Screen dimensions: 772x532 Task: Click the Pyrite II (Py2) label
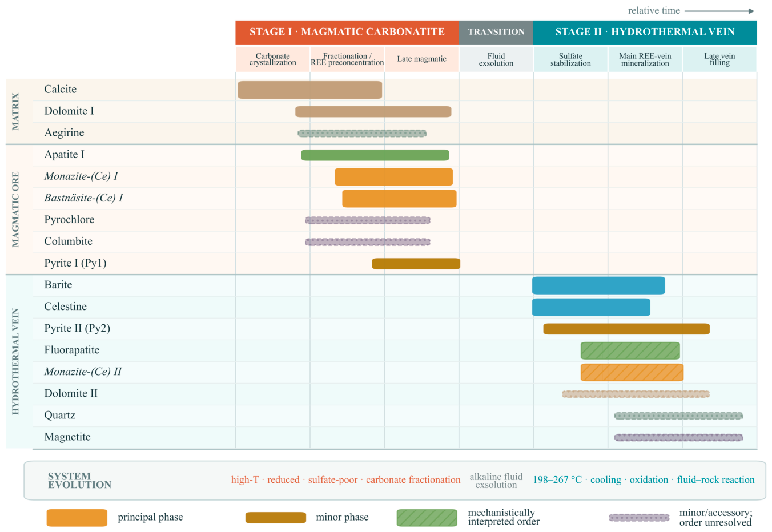click(77, 328)
